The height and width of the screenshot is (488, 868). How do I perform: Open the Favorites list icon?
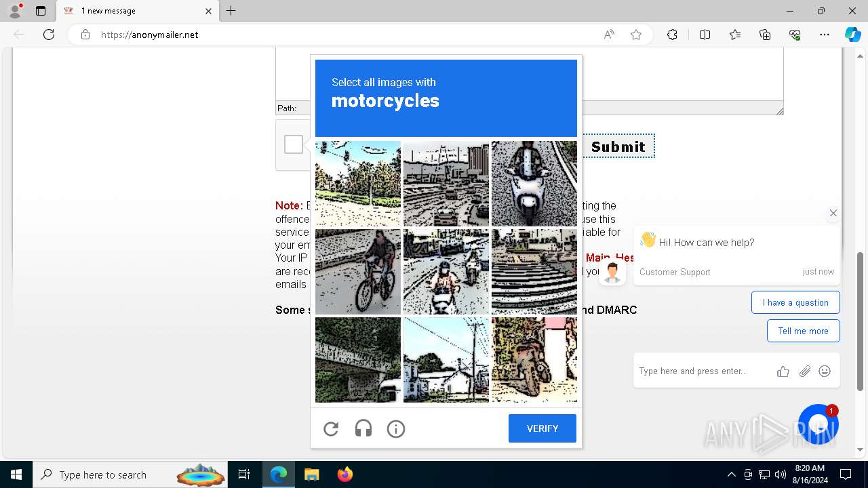point(735,35)
